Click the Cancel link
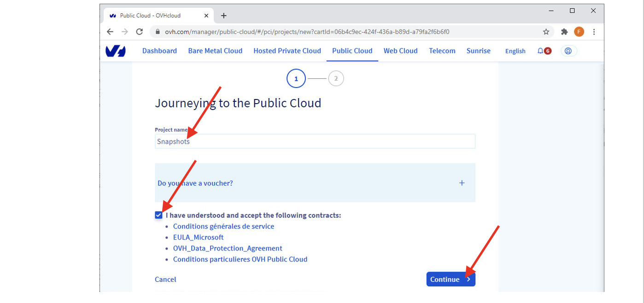Viewport: 644px width, 303px height. tap(165, 280)
